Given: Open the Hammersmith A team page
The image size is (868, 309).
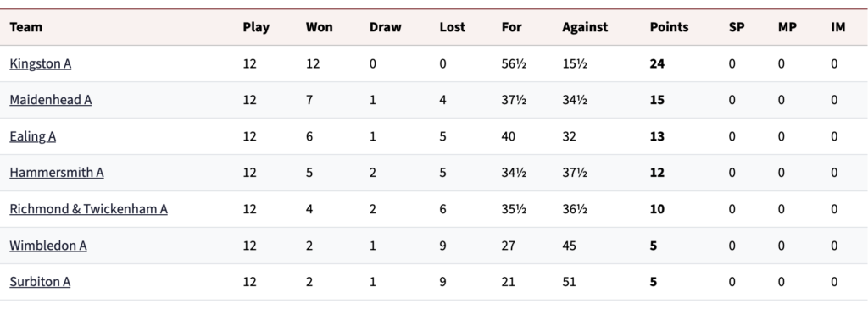Looking at the screenshot, I should 57,173.
